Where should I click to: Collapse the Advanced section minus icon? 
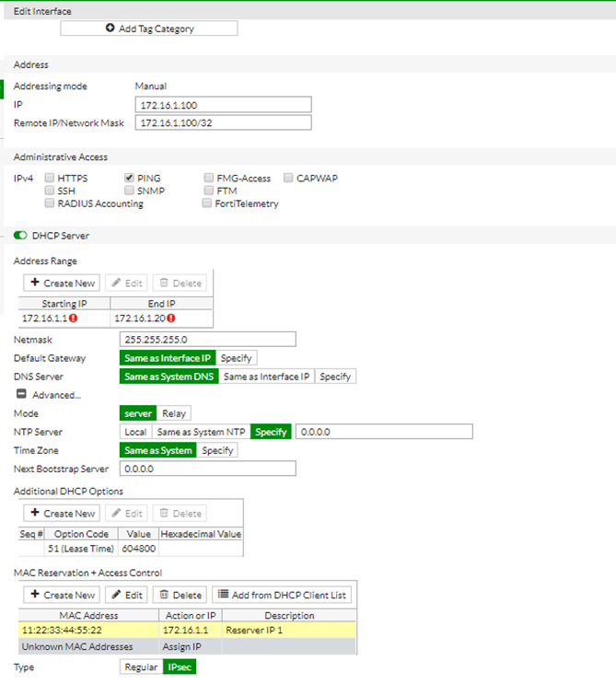pyautogui.click(x=21, y=394)
